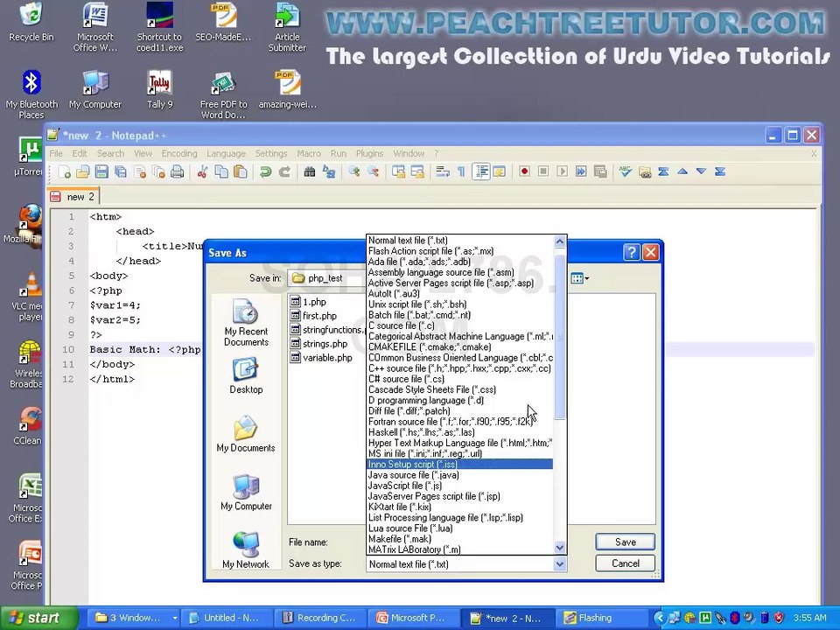Choose Hyper Text Markup Language file type

[x=459, y=443]
